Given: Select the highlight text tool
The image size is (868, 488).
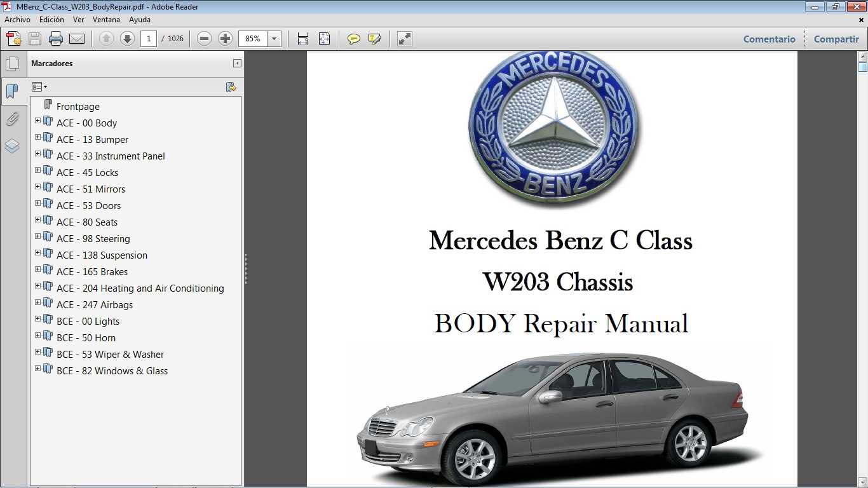Looking at the screenshot, I should [x=375, y=39].
